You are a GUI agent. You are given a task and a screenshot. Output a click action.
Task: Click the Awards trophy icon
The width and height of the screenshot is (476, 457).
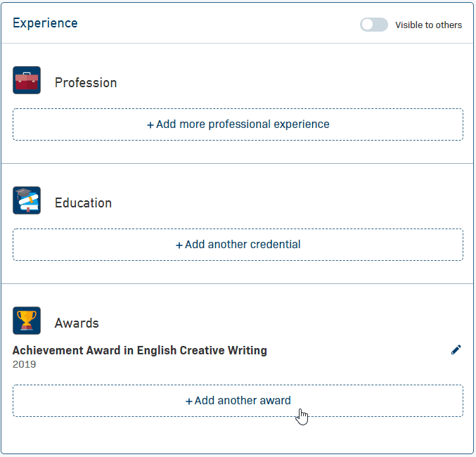click(27, 321)
